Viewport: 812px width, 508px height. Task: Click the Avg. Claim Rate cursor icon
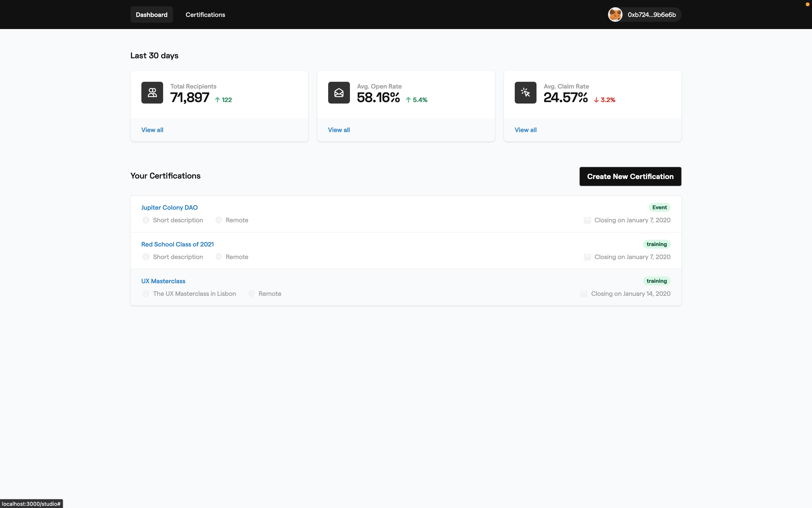click(525, 92)
